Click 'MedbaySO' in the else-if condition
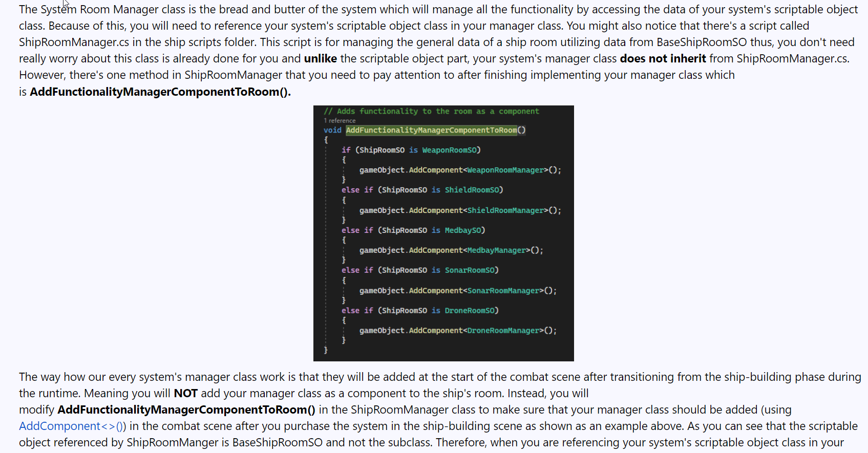Image resolution: width=868 pixels, height=453 pixels. pyautogui.click(x=463, y=230)
